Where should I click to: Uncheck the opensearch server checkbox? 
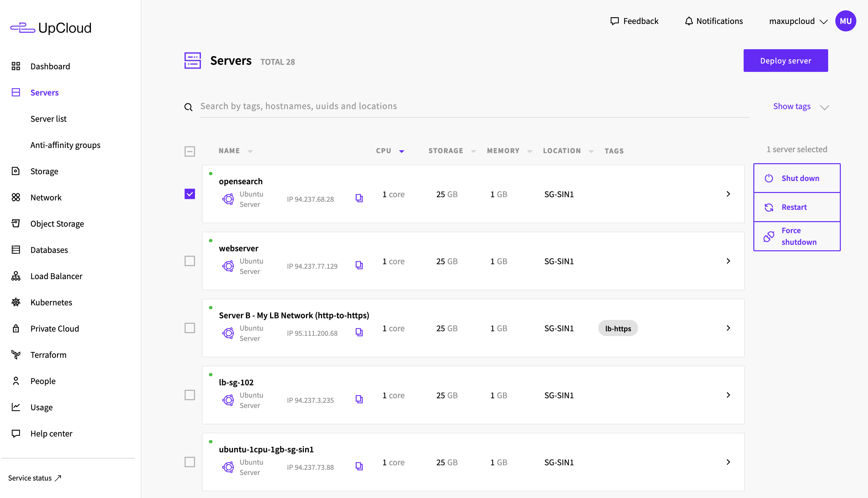pyautogui.click(x=189, y=194)
